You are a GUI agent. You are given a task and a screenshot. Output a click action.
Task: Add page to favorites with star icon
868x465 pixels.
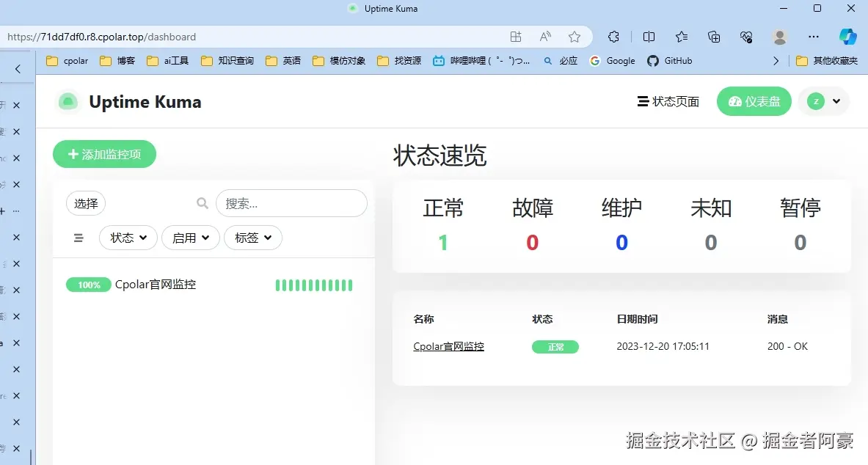point(575,37)
